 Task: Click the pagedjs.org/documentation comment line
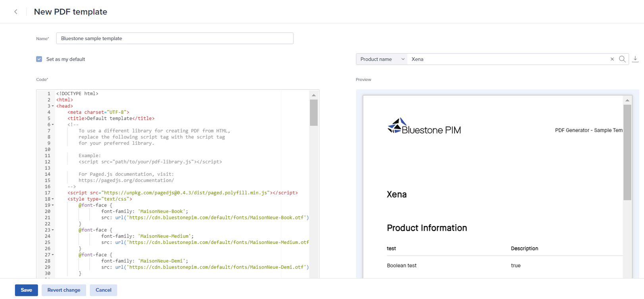[x=126, y=180]
